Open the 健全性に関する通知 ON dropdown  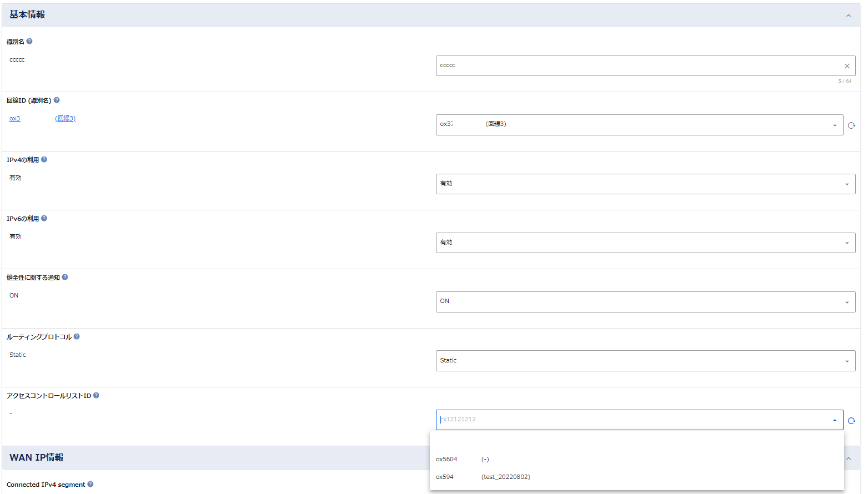[x=645, y=302]
